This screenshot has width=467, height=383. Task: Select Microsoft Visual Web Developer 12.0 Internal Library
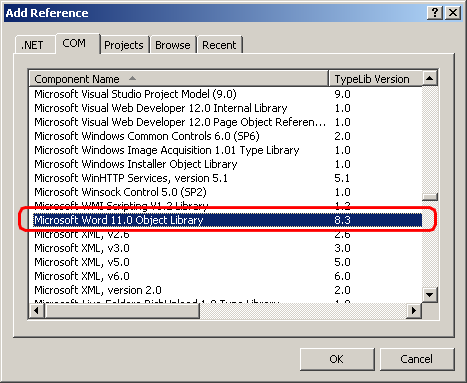(x=225, y=108)
